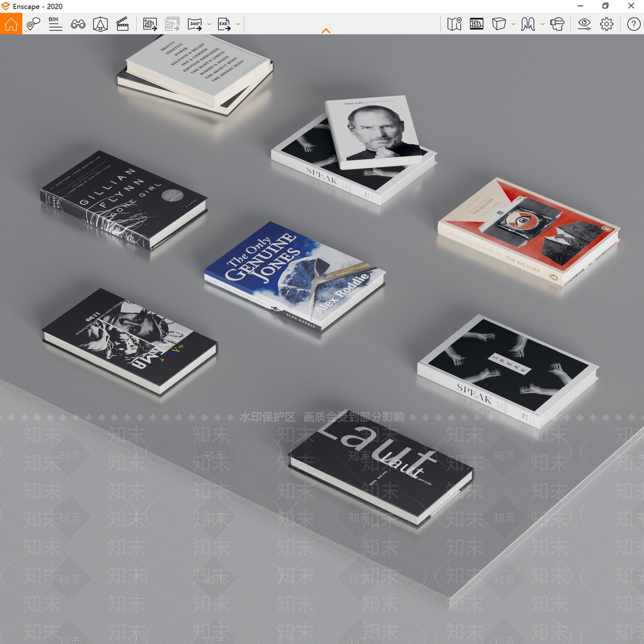Click the 360° panorama export icon
The height and width of the screenshot is (644, 644).
[x=195, y=24]
